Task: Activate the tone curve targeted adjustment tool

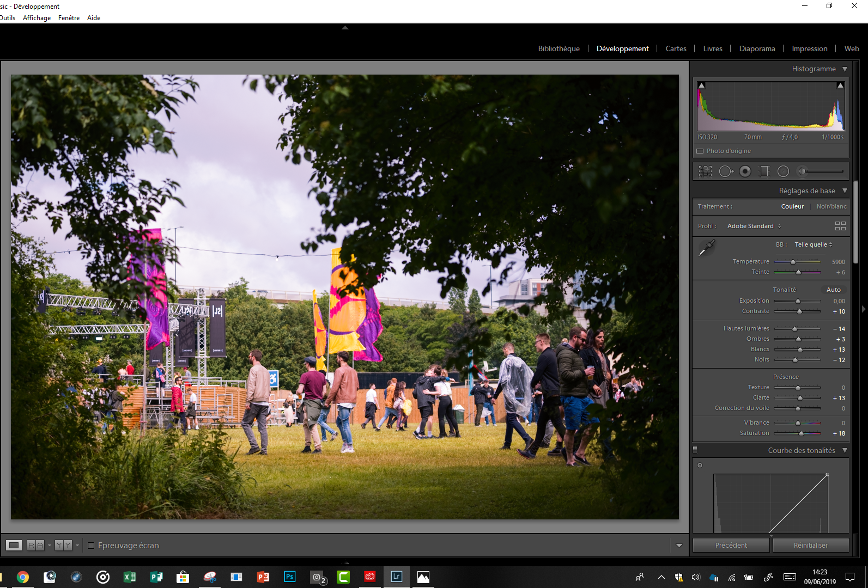Action: click(x=700, y=465)
